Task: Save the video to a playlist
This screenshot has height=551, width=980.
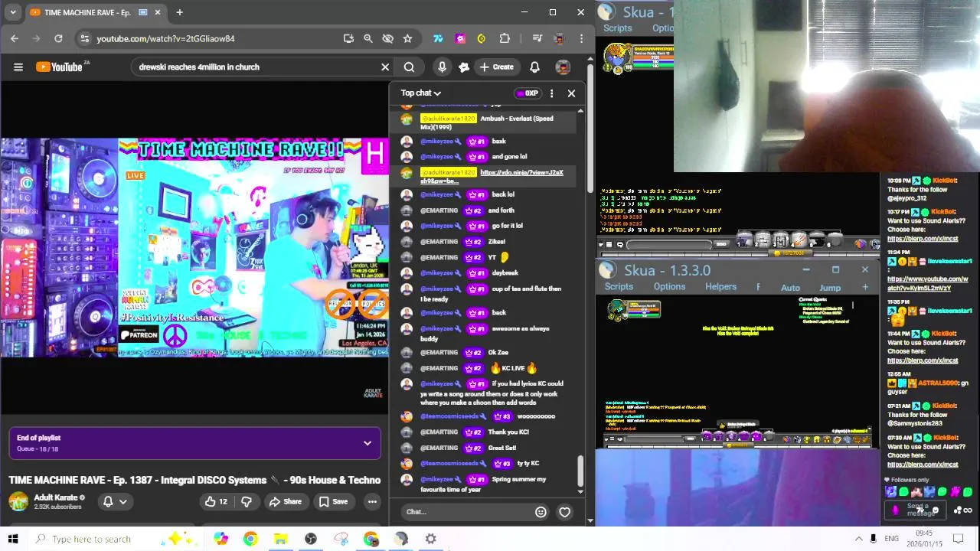Action: [333, 502]
